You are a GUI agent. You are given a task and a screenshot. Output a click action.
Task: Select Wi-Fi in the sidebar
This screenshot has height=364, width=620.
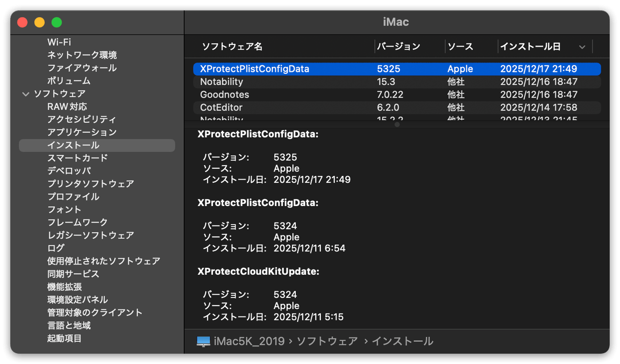point(59,42)
